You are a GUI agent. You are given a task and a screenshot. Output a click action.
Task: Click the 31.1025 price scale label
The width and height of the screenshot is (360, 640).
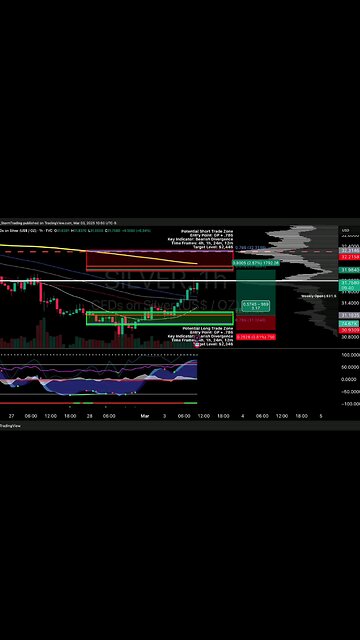349,316
